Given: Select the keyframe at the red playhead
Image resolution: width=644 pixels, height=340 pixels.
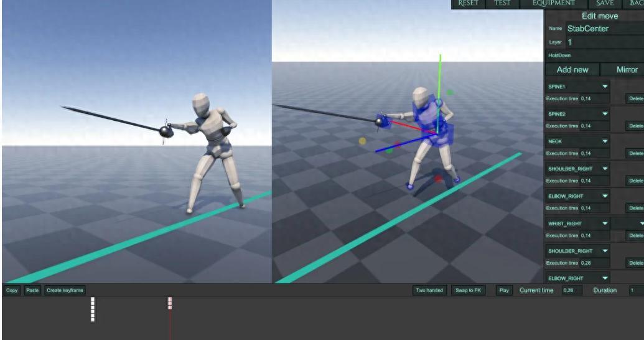Looking at the screenshot, I should [x=169, y=303].
